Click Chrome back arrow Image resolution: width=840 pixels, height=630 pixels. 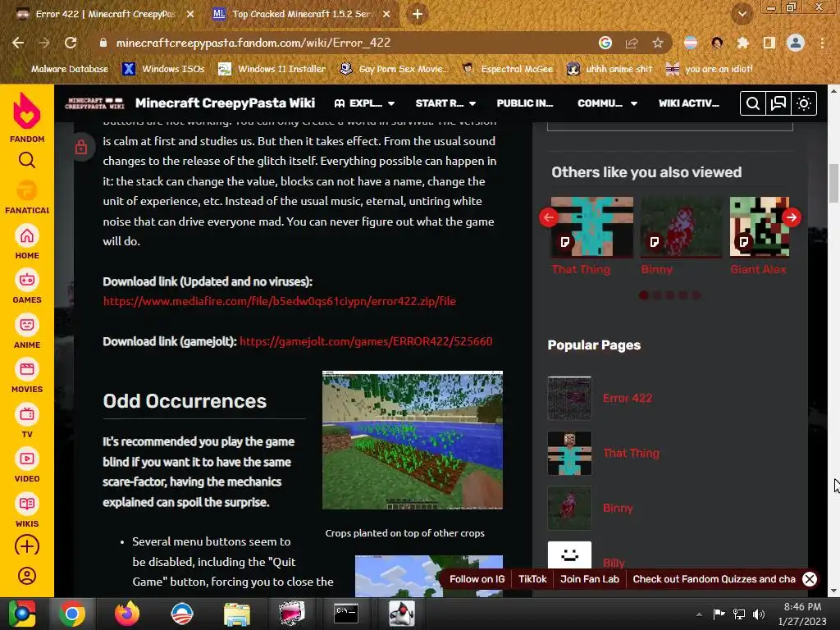(18, 43)
